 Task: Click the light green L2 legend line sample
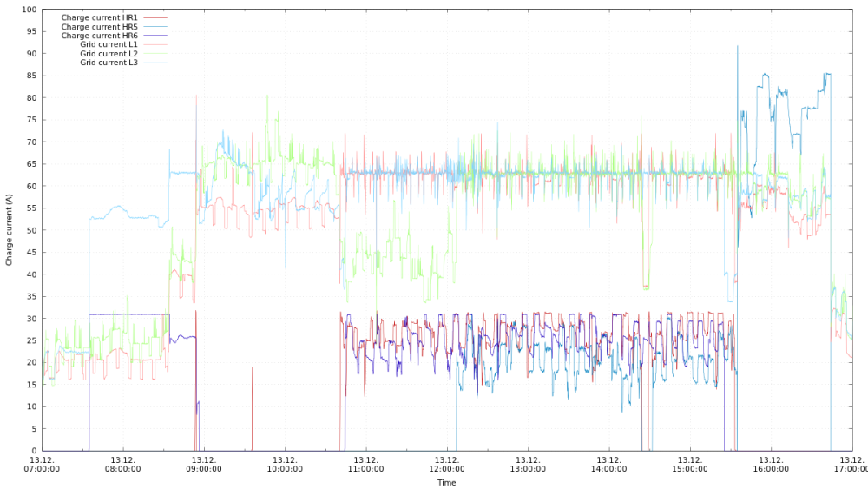click(x=155, y=54)
